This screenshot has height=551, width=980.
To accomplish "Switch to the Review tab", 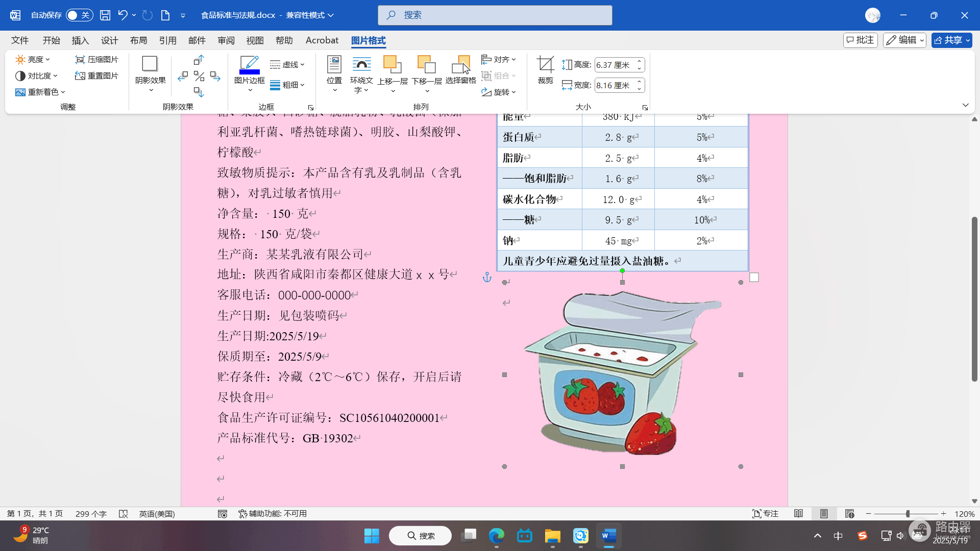I will pos(226,40).
